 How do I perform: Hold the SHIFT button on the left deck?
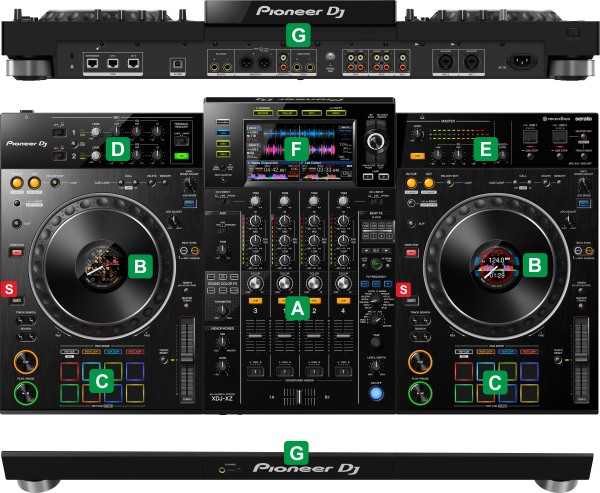[x=16, y=301]
